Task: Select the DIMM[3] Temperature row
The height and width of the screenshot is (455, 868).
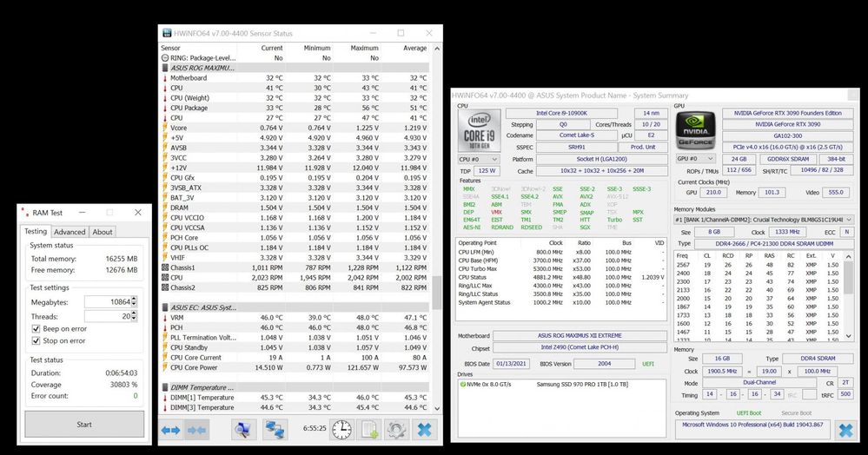Action: 295,407
